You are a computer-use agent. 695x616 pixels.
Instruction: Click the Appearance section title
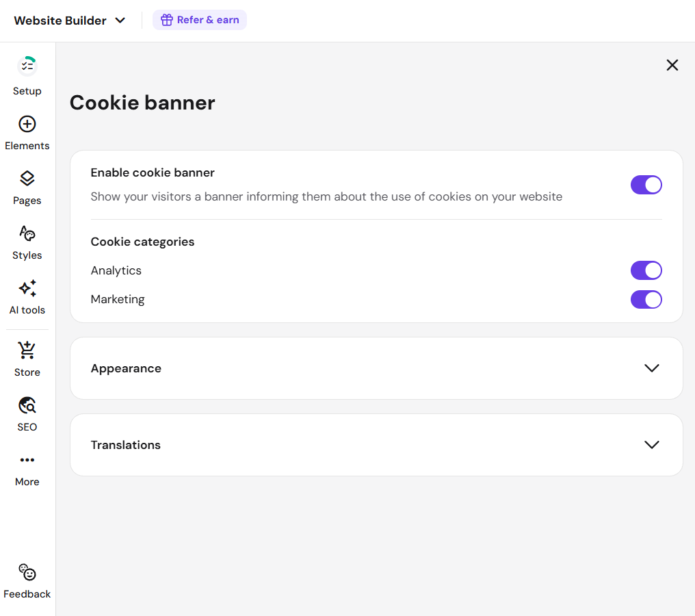coord(126,368)
